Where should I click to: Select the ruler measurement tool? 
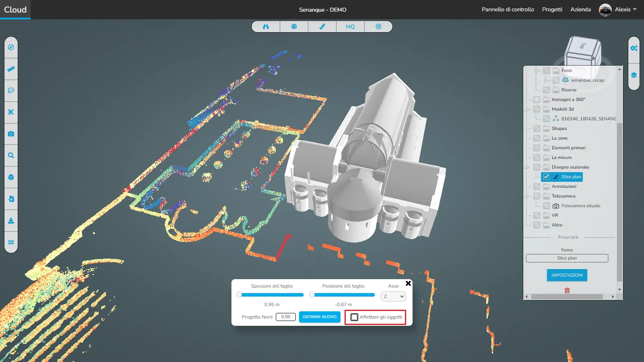[x=11, y=69]
